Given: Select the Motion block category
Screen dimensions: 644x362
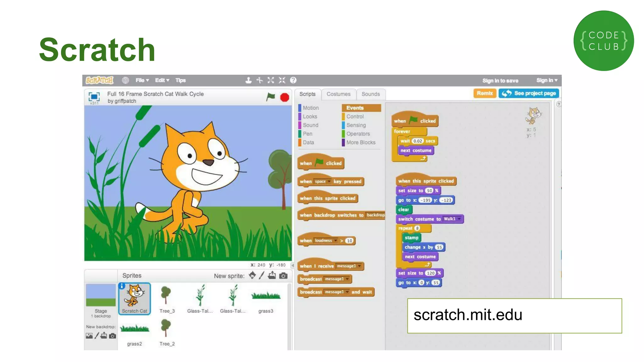Looking at the screenshot, I should [x=311, y=108].
